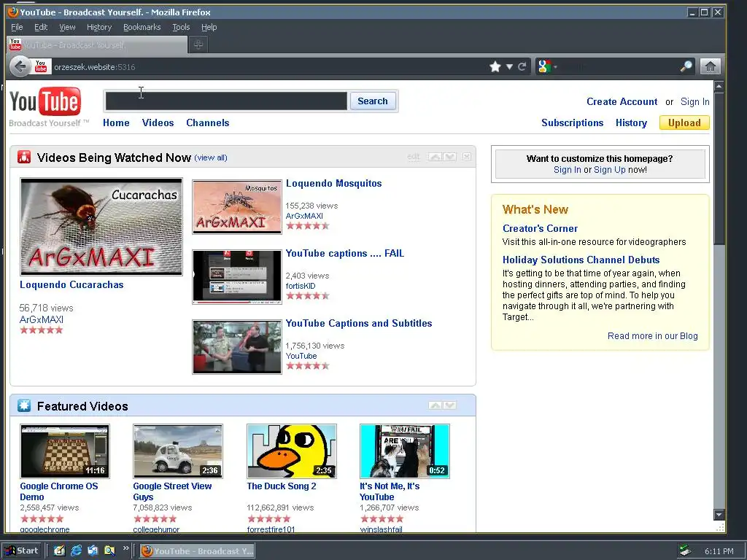Launch Internet Explorer from the quick launch bar
This screenshot has height=560, width=747.
(76, 551)
